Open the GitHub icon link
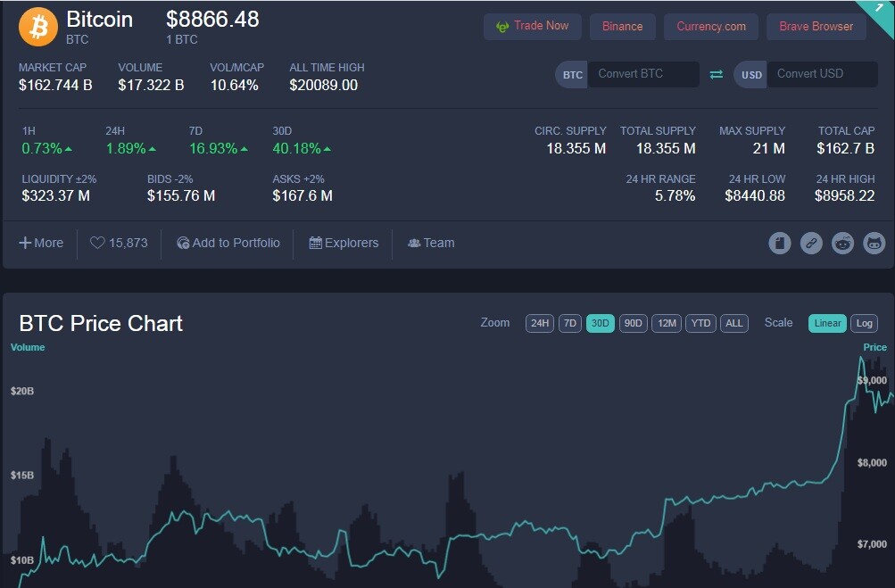Screen dimensions: 895x588 pyautogui.click(x=874, y=244)
